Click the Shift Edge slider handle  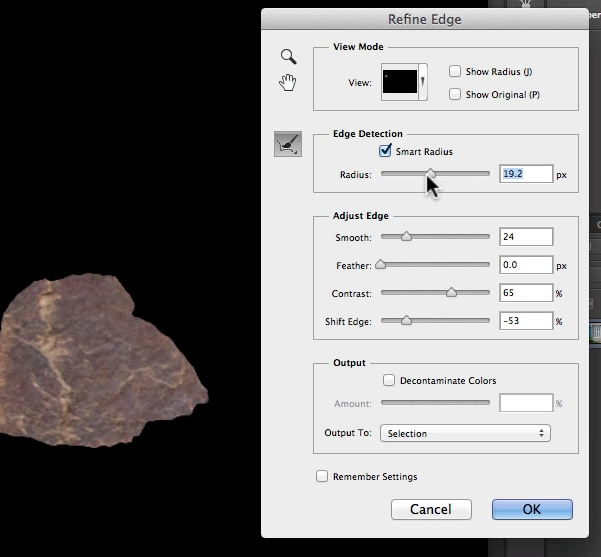pyautogui.click(x=406, y=321)
